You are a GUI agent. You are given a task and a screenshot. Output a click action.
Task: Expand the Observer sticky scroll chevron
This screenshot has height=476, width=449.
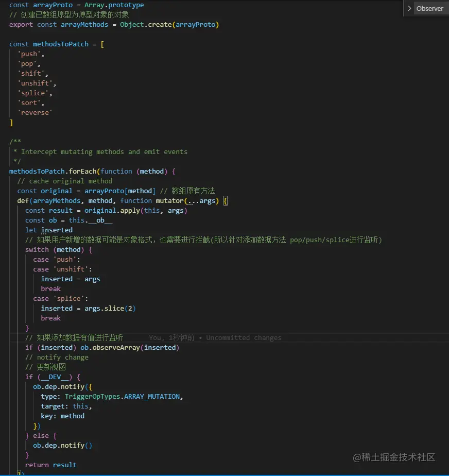click(x=409, y=8)
